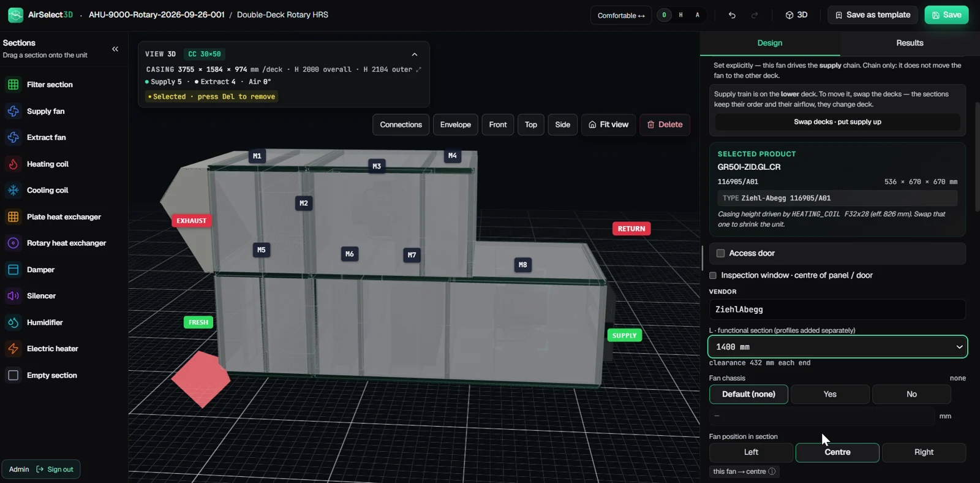
Task: Click Save as template
Action: tap(873, 15)
